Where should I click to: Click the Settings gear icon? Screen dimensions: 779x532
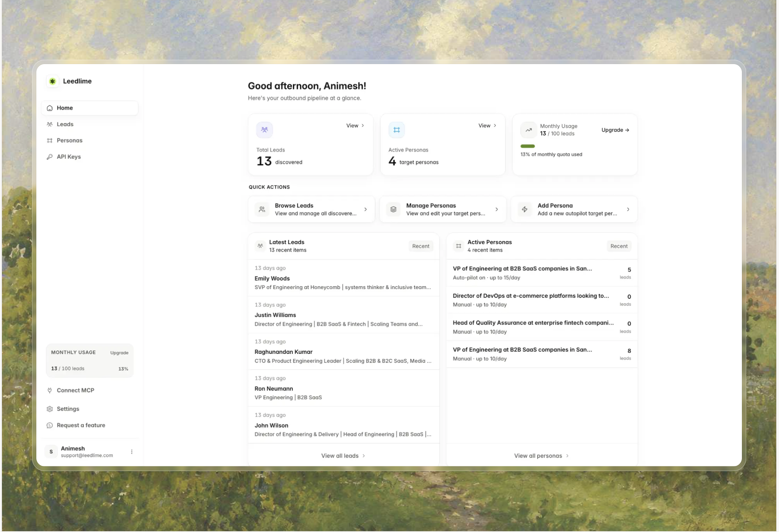pyautogui.click(x=50, y=409)
